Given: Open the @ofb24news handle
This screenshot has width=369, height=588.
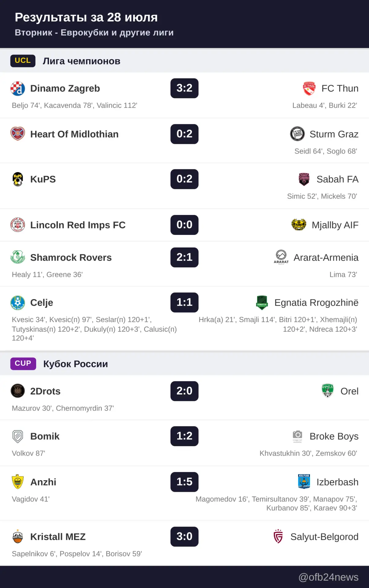Looking at the screenshot, I should click(x=328, y=577).
